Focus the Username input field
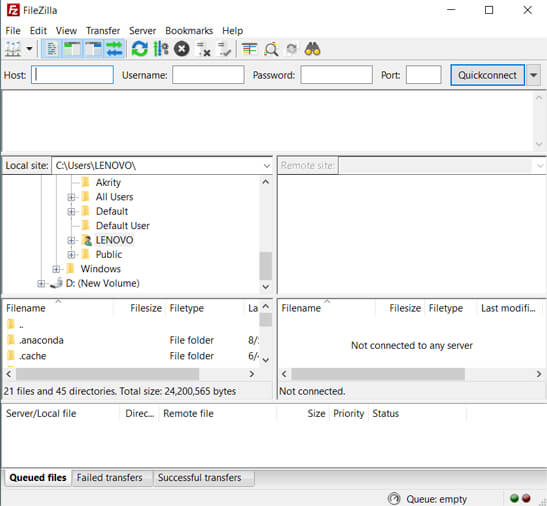The width and height of the screenshot is (547, 506). [x=208, y=75]
